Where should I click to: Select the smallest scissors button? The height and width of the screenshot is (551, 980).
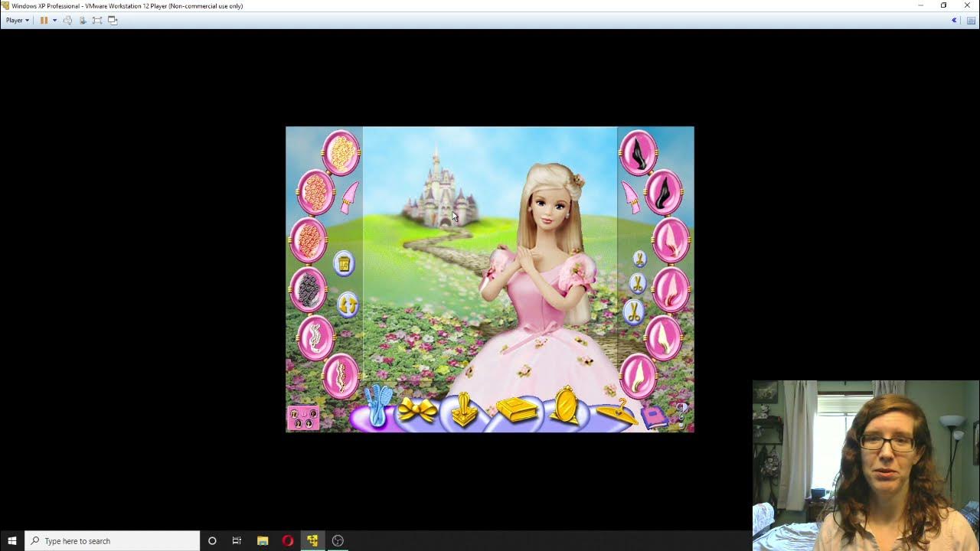[x=639, y=259]
